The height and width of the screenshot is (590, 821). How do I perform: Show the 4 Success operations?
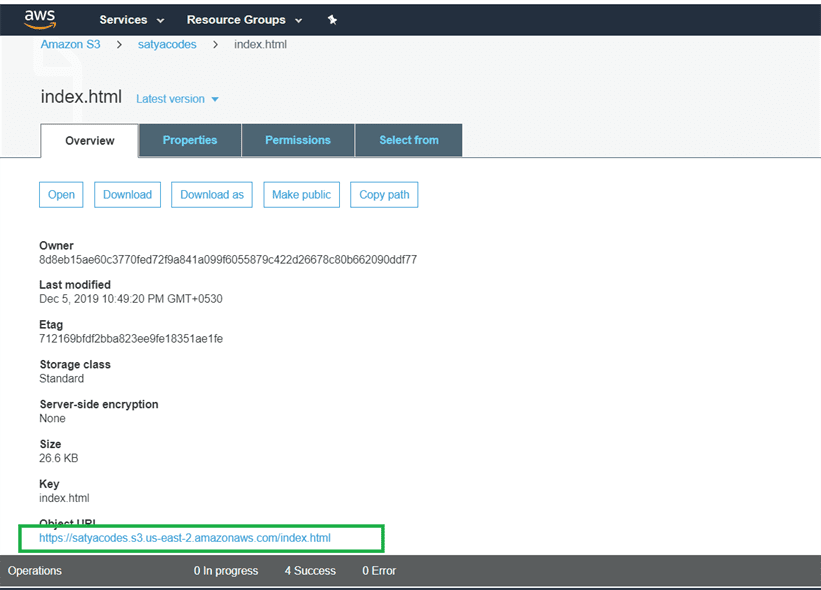(x=310, y=571)
